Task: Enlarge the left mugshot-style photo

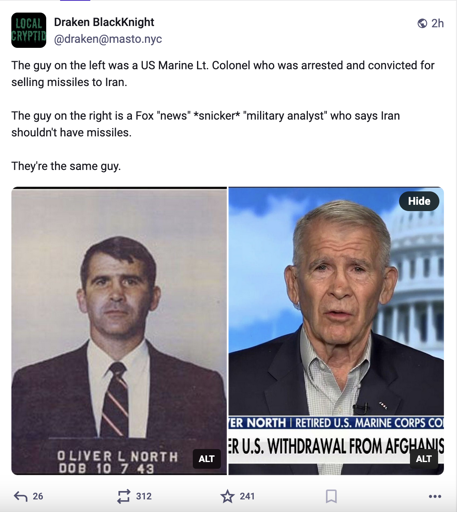Action: point(119,331)
